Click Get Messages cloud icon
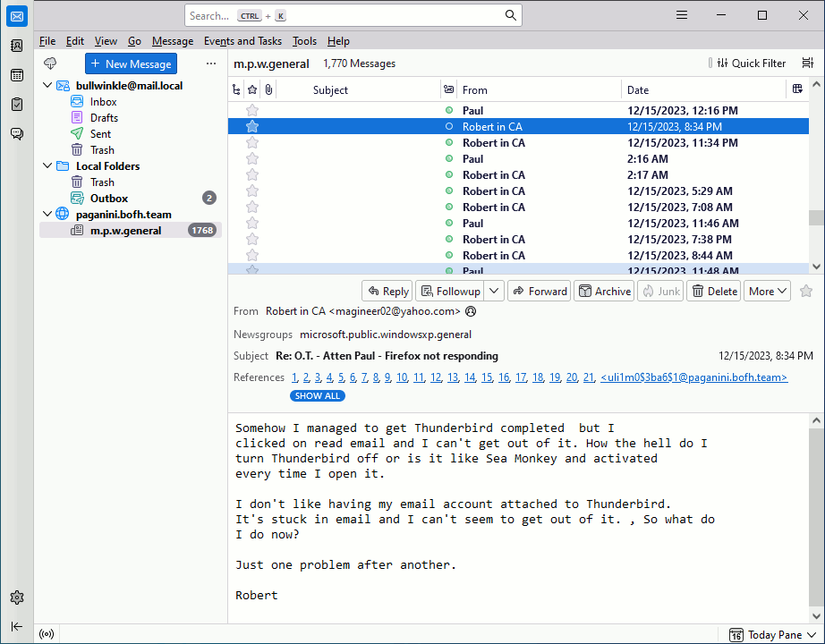The image size is (825, 644). coord(50,64)
